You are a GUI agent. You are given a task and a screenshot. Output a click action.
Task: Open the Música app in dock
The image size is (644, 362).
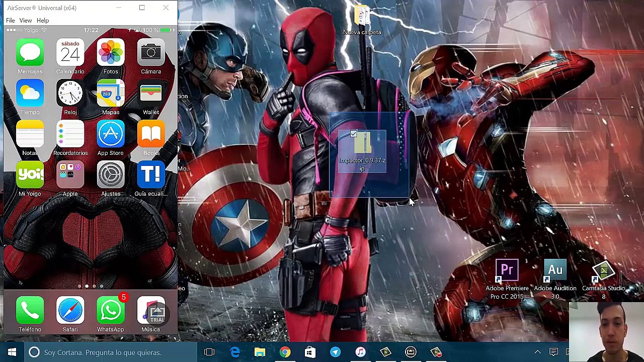point(151,310)
